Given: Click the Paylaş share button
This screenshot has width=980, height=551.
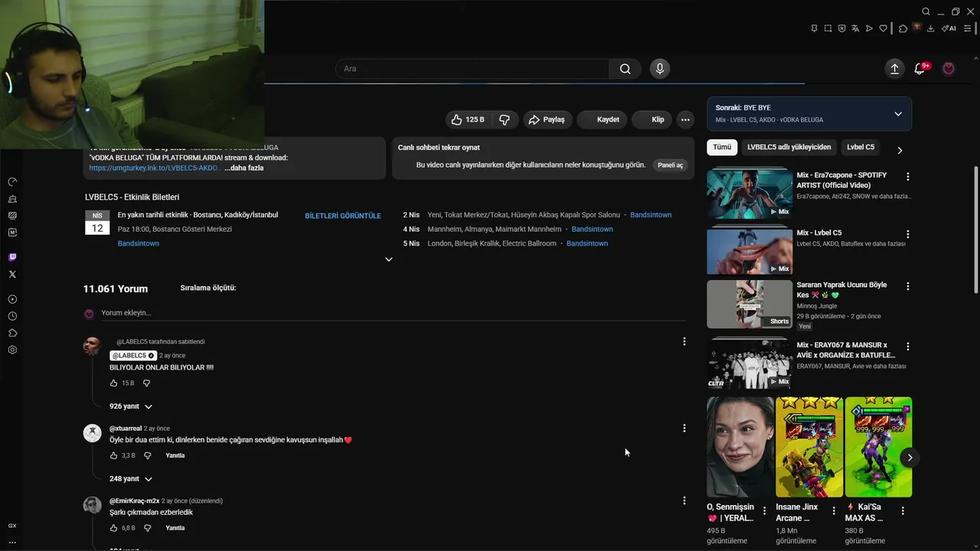Looking at the screenshot, I should [x=546, y=119].
